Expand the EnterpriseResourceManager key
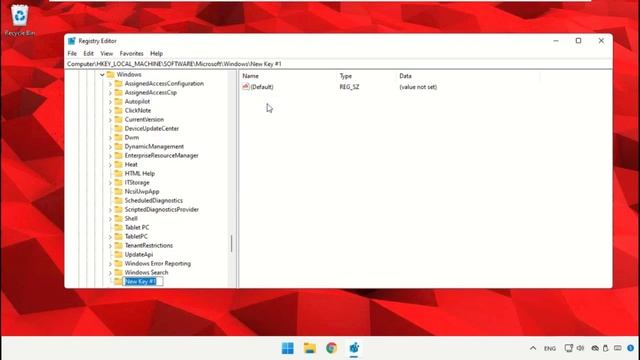The width and height of the screenshot is (640, 360). 110,156
